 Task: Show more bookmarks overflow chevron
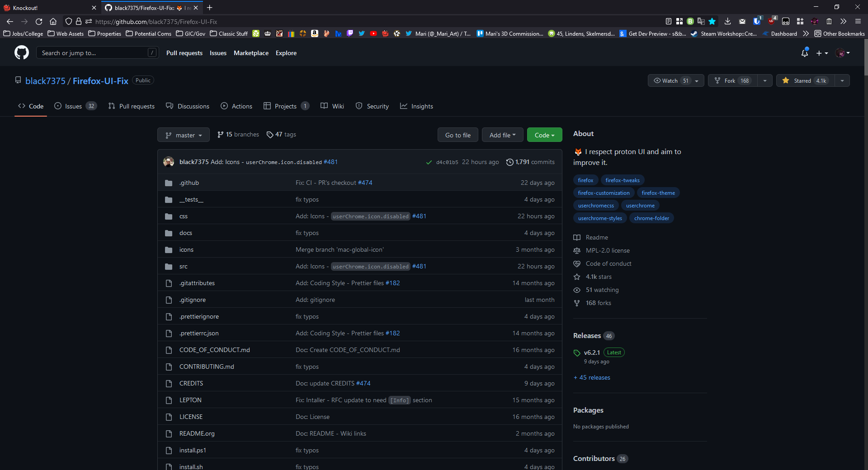[x=806, y=33]
